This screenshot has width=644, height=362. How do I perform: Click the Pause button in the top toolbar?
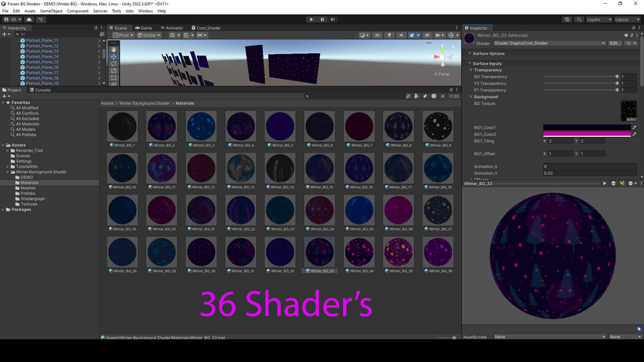tap(322, 19)
